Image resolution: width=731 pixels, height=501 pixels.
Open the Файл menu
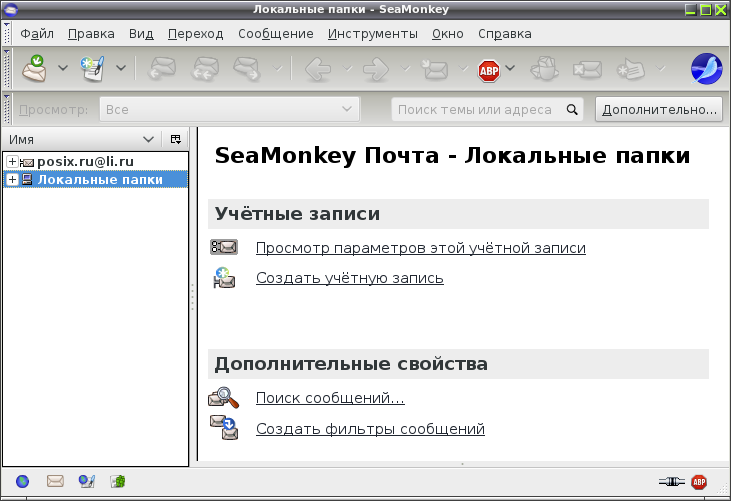coord(37,34)
